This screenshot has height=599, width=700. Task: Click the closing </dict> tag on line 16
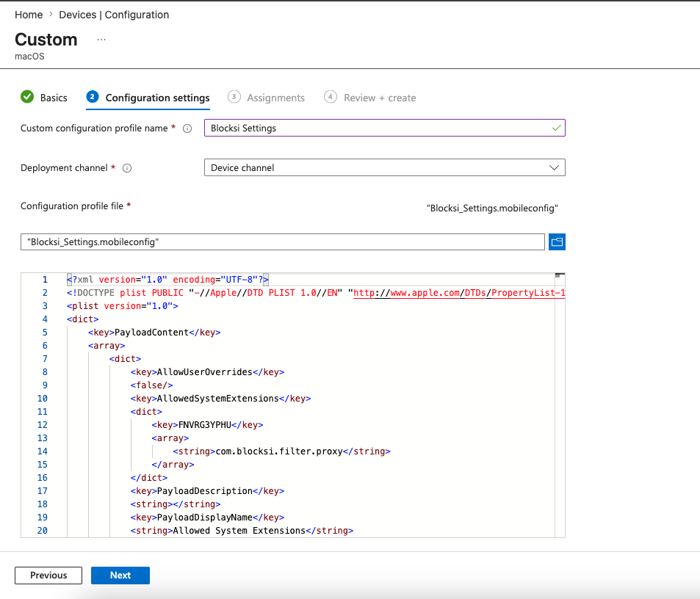click(148, 478)
